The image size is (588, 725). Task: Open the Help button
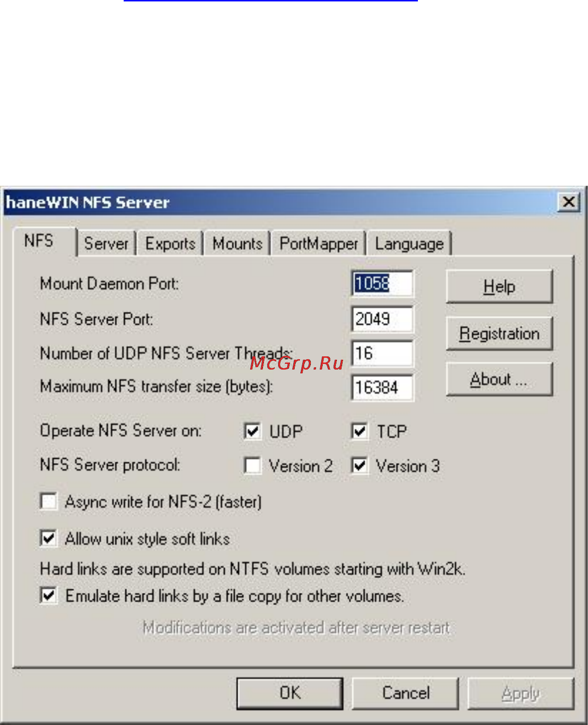tap(499, 287)
